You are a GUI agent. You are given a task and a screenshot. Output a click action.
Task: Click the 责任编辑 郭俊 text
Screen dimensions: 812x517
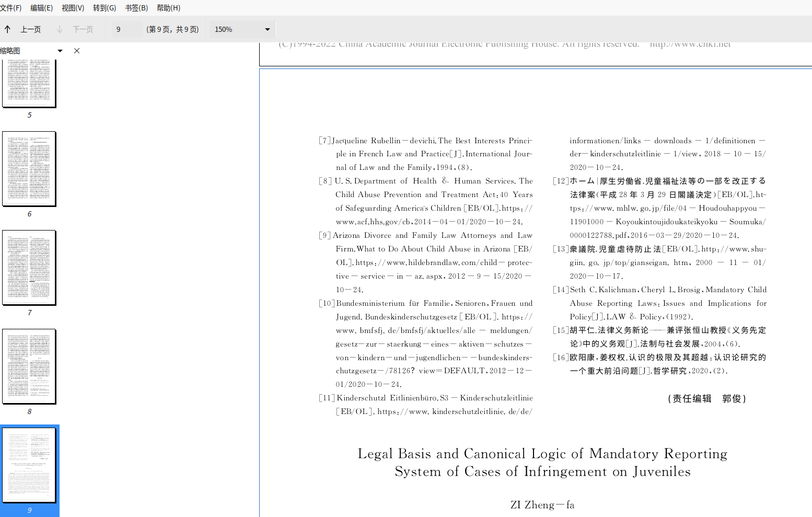click(x=707, y=398)
